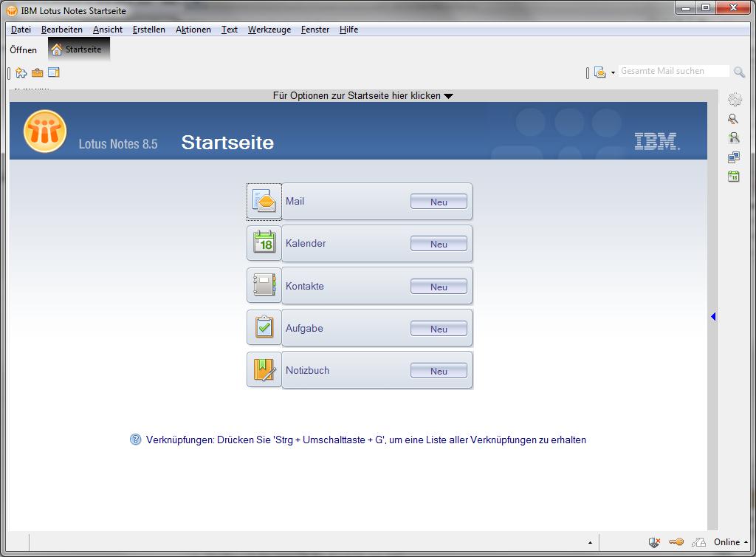
Task: Click the Neu button next to Kontakte
Action: [x=439, y=287]
